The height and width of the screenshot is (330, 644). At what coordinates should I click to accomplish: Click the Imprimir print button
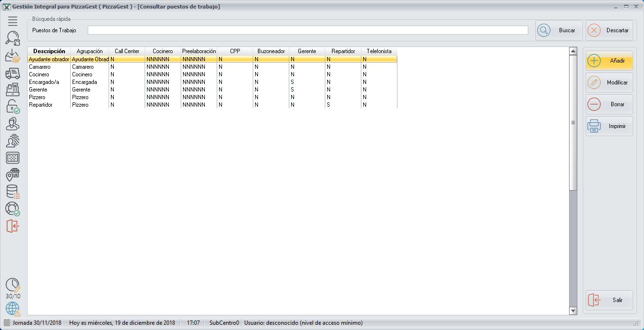[609, 126]
